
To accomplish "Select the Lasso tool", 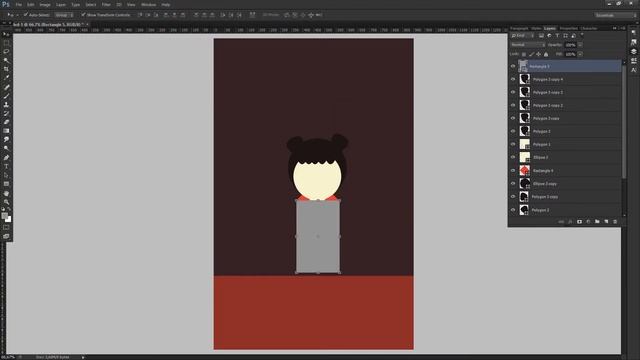I will coord(6,51).
